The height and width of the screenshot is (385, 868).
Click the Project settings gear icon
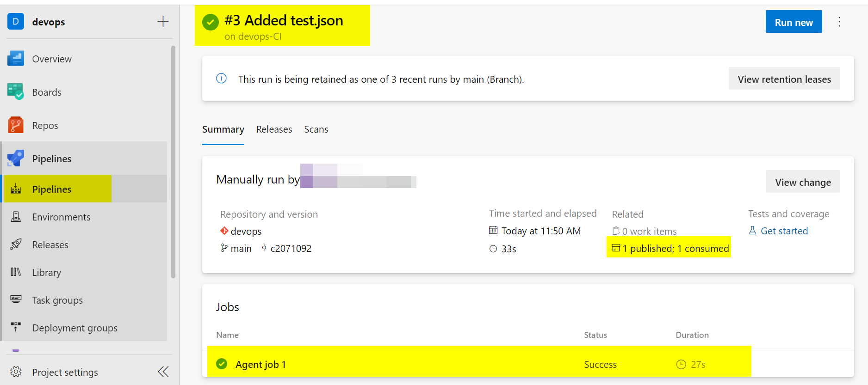coord(16,372)
